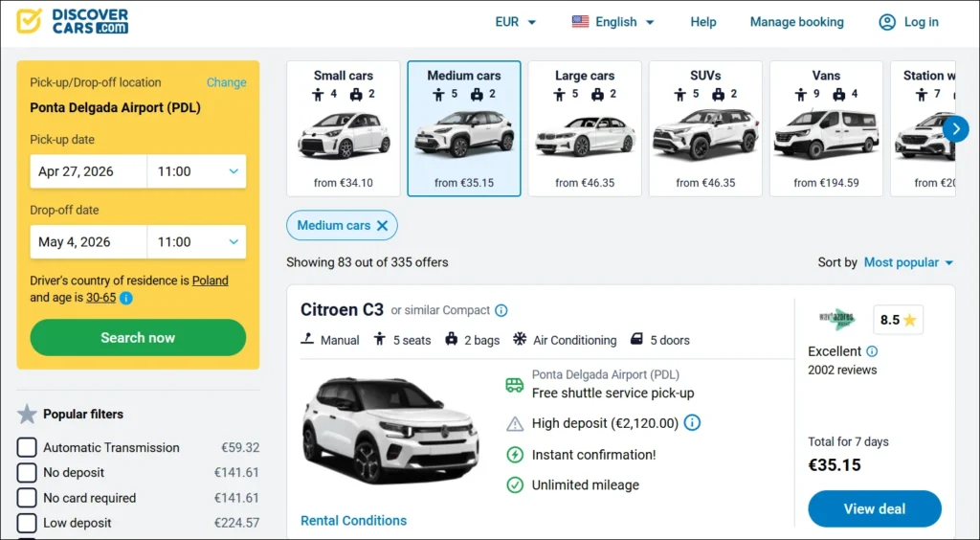Click the snowflake Air Conditioning icon

tap(520, 339)
